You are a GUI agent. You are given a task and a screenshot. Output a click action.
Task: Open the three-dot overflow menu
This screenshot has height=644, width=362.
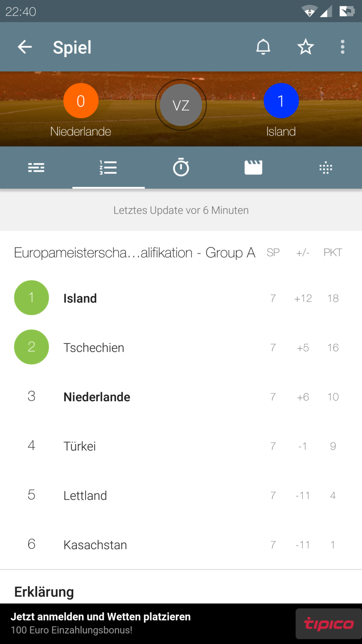pyautogui.click(x=342, y=47)
